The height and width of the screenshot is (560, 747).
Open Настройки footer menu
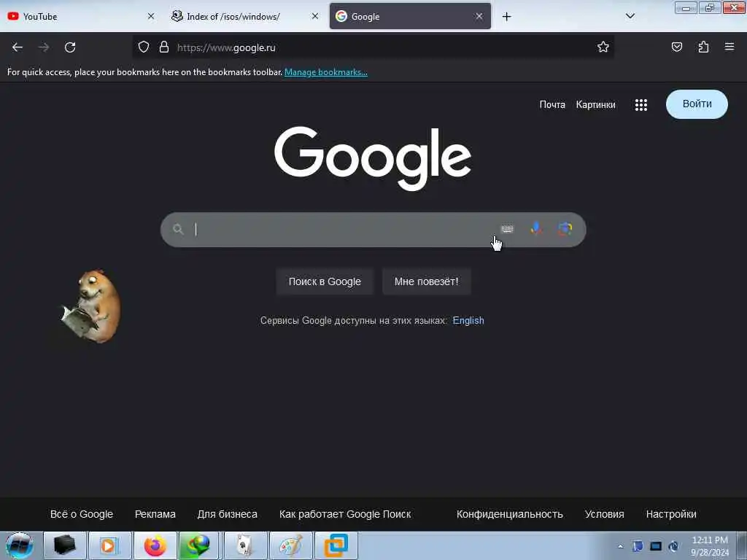pos(671,514)
